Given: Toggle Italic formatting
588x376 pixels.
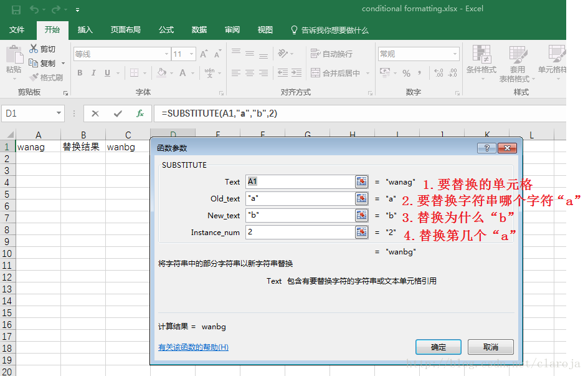Looking at the screenshot, I should pyautogui.click(x=94, y=73).
